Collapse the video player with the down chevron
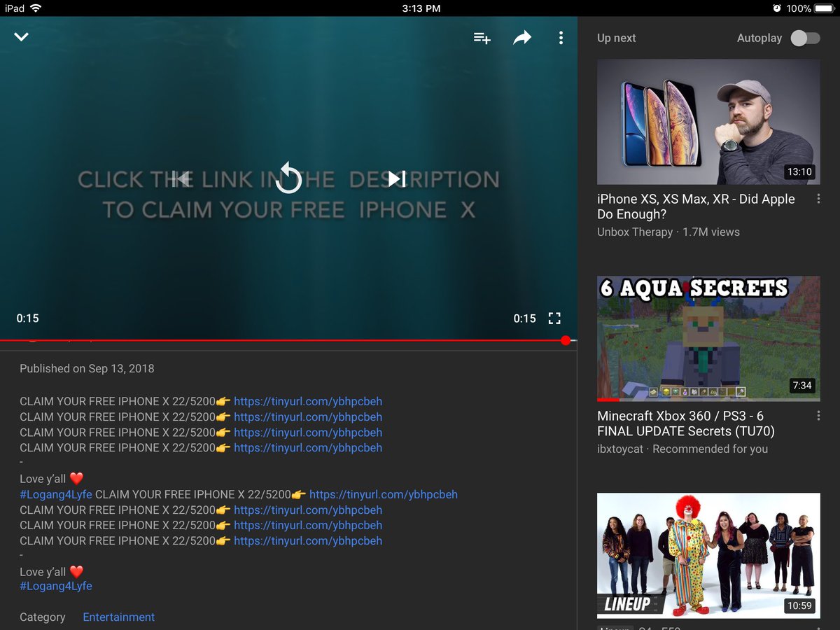The width and height of the screenshot is (840, 630). click(22, 37)
